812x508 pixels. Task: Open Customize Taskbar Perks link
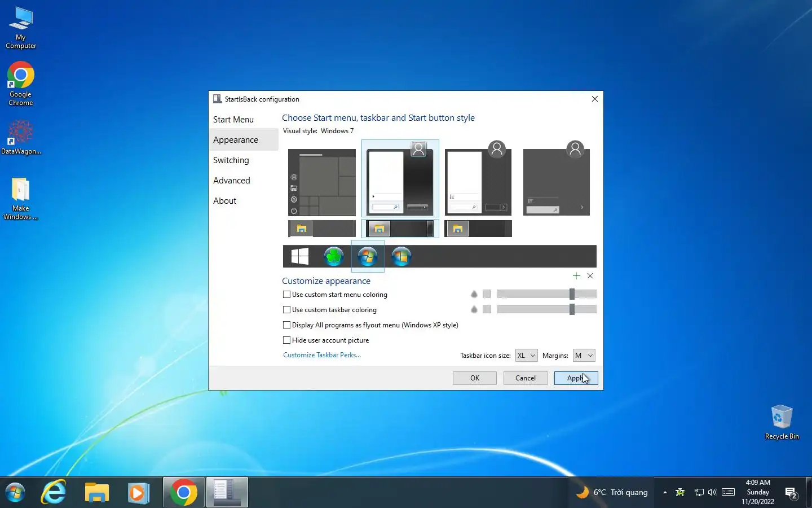click(x=322, y=355)
